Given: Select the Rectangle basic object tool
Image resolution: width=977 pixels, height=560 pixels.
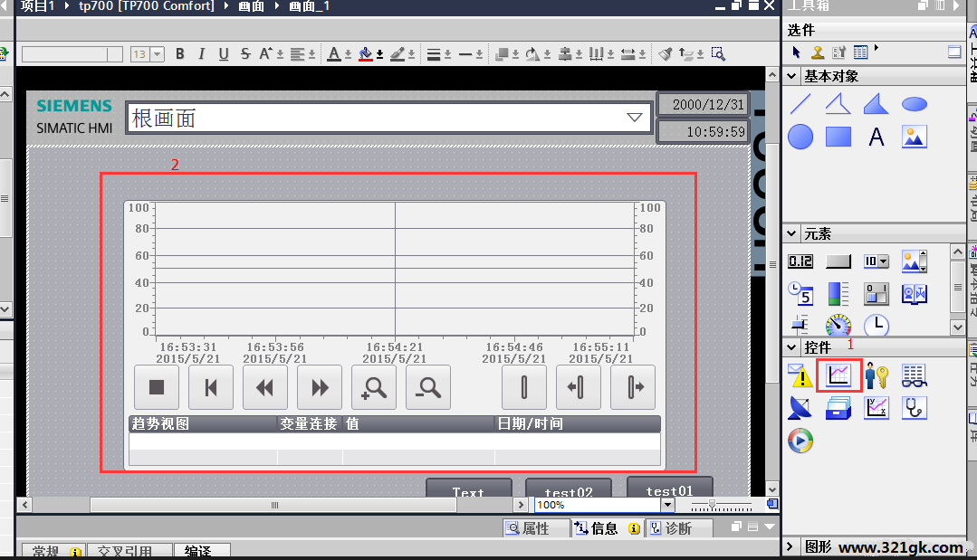Looking at the screenshot, I should pyautogui.click(x=838, y=137).
